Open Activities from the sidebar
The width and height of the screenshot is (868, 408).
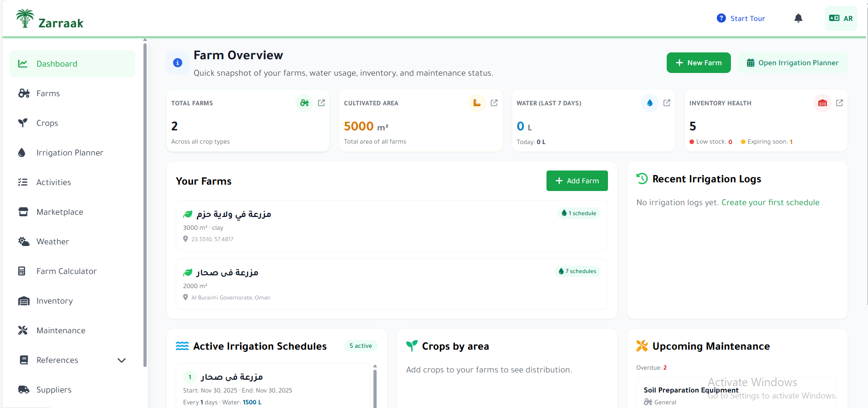coord(72,182)
